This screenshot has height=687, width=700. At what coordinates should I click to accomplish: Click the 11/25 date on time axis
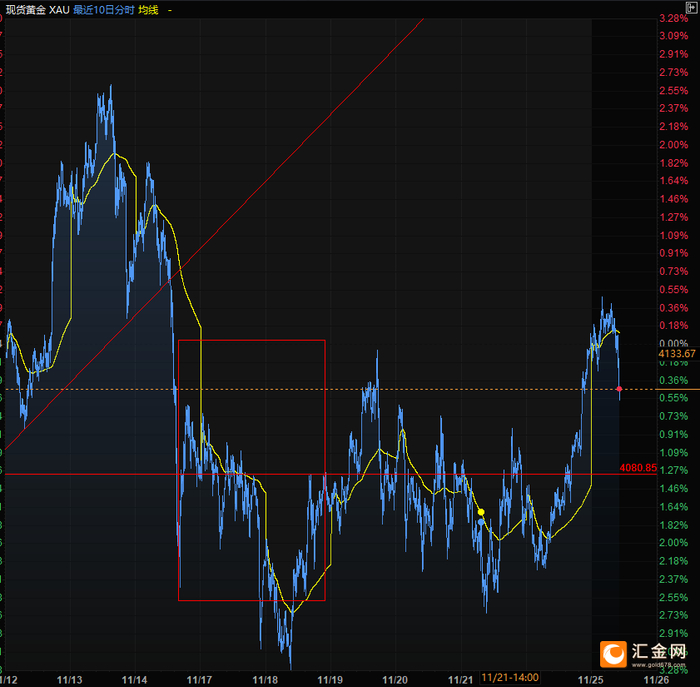pos(591,680)
